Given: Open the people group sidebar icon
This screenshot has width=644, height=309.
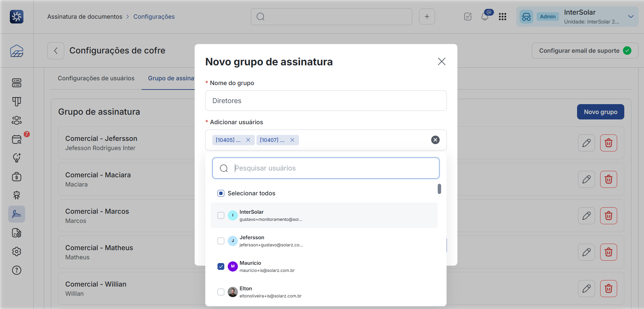Looking at the screenshot, I should pos(17,120).
